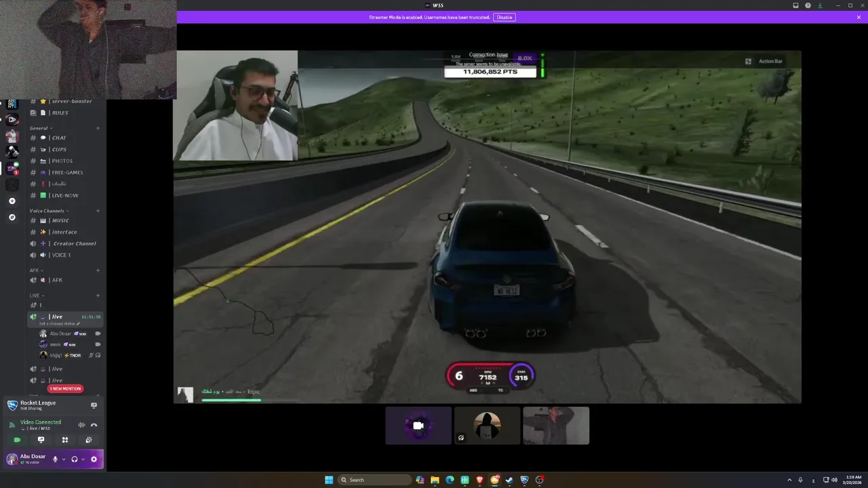Viewport: 868px width, 488px height.
Task: Open Brave browser from the taskbar
Action: pyautogui.click(x=479, y=480)
